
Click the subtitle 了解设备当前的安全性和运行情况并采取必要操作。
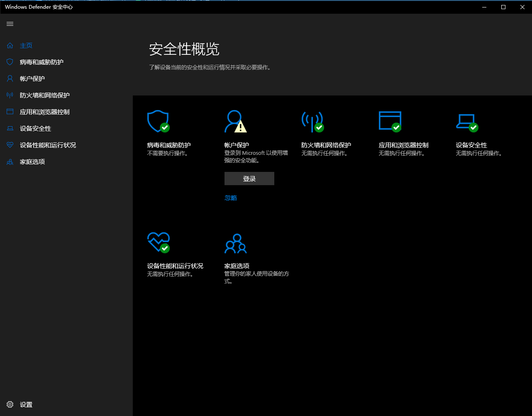coord(210,67)
